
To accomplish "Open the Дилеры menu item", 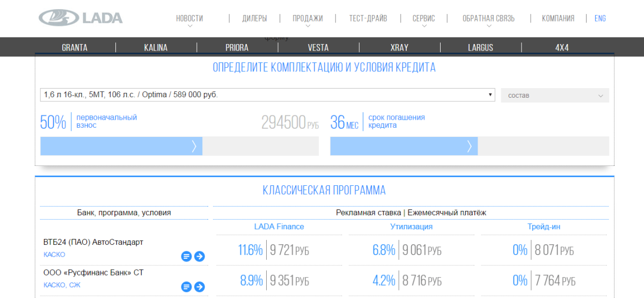I will pos(254,18).
